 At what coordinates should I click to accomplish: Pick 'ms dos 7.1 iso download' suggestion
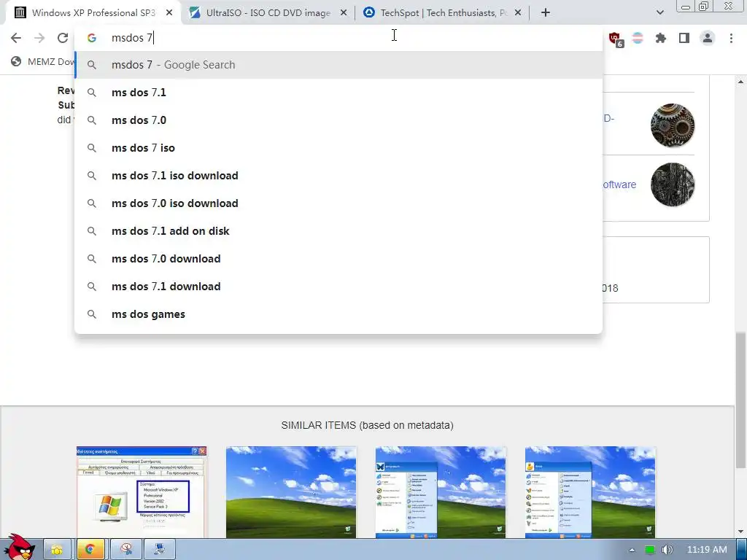[338, 176]
